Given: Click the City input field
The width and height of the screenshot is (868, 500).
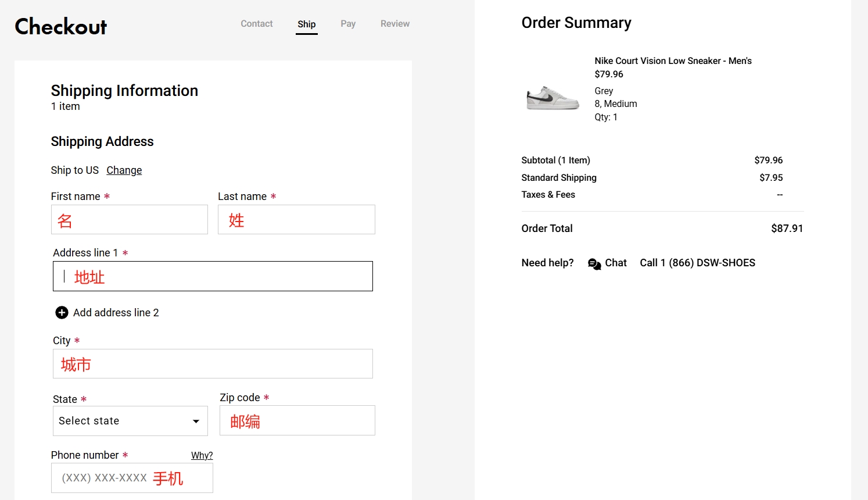Looking at the screenshot, I should point(213,364).
